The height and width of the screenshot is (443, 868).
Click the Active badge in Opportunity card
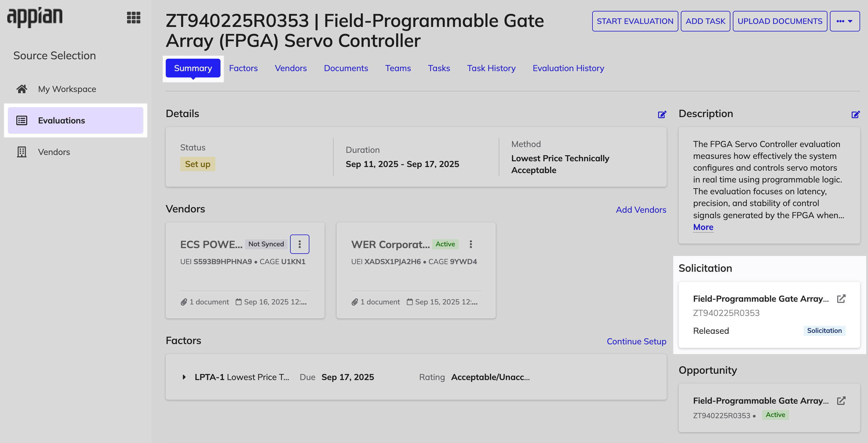coord(775,415)
